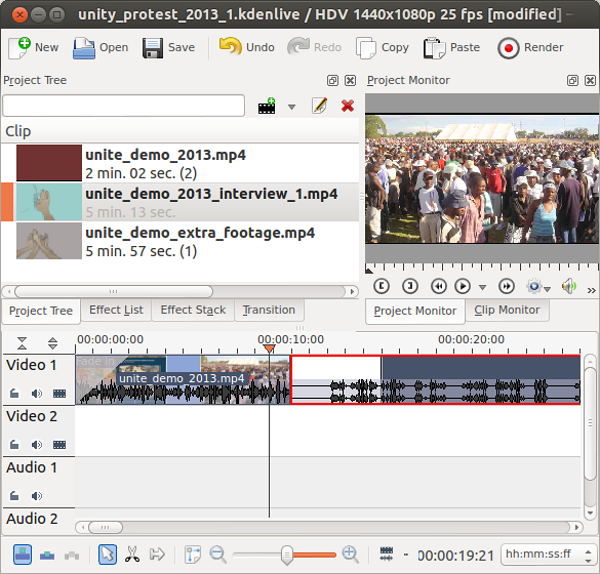This screenshot has height=574, width=600.
Task: Switch to the Effect List tab
Action: tap(116, 310)
